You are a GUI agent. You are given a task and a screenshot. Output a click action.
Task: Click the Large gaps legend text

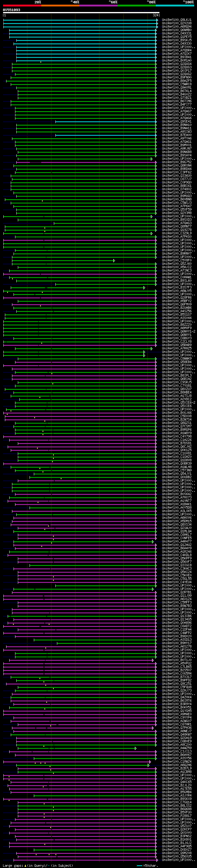(x=38, y=865)
